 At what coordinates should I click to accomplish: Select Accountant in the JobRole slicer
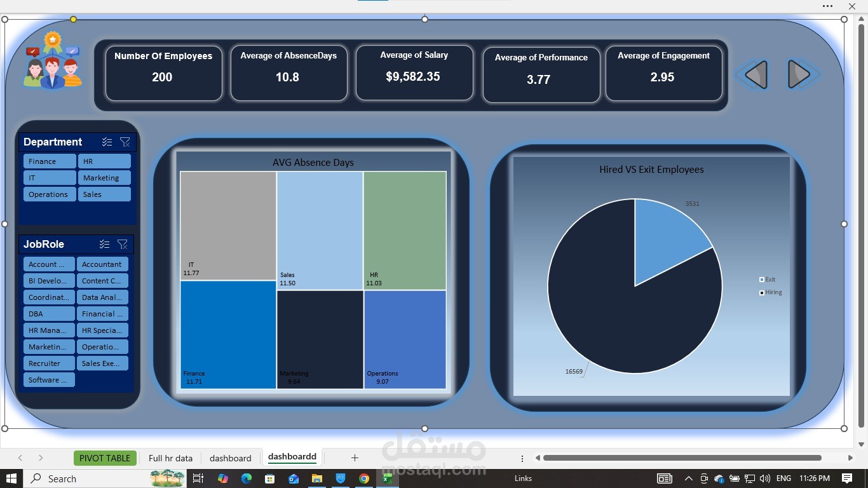point(102,264)
